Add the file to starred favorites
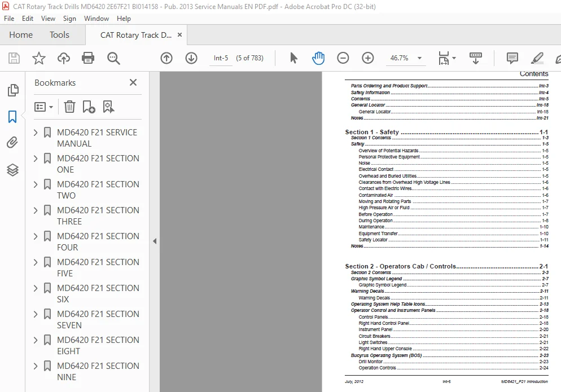Viewport: 561px width, 392px height. click(38, 58)
